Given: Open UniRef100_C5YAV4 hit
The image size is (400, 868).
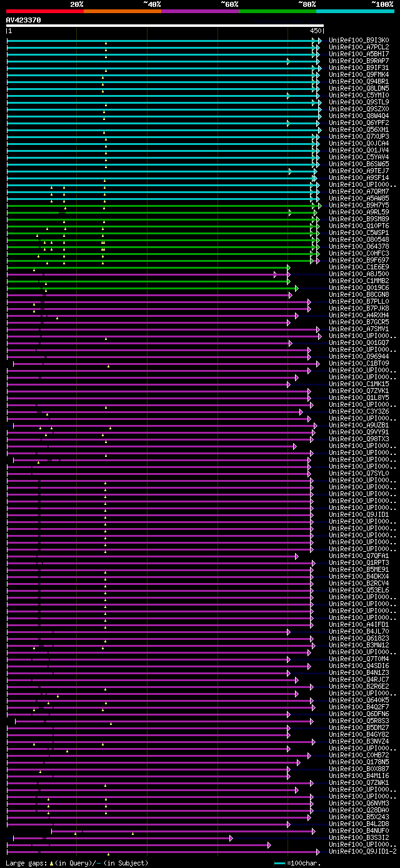Looking at the screenshot, I should (x=359, y=157).
